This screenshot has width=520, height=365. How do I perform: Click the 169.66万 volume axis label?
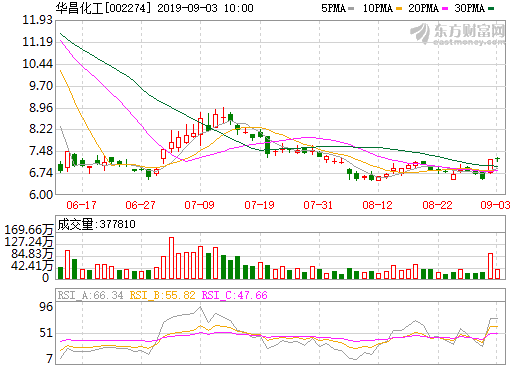pyautogui.click(x=29, y=230)
